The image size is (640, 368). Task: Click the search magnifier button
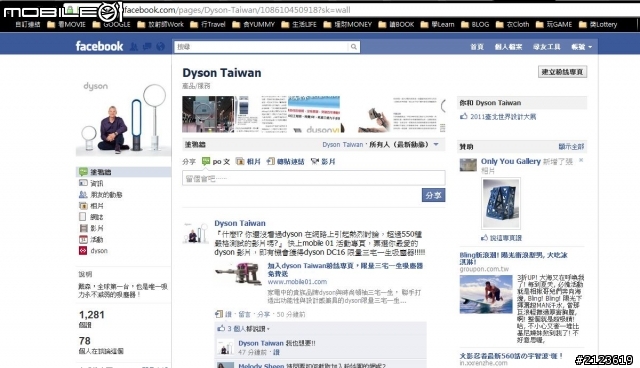tap(354, 47)
